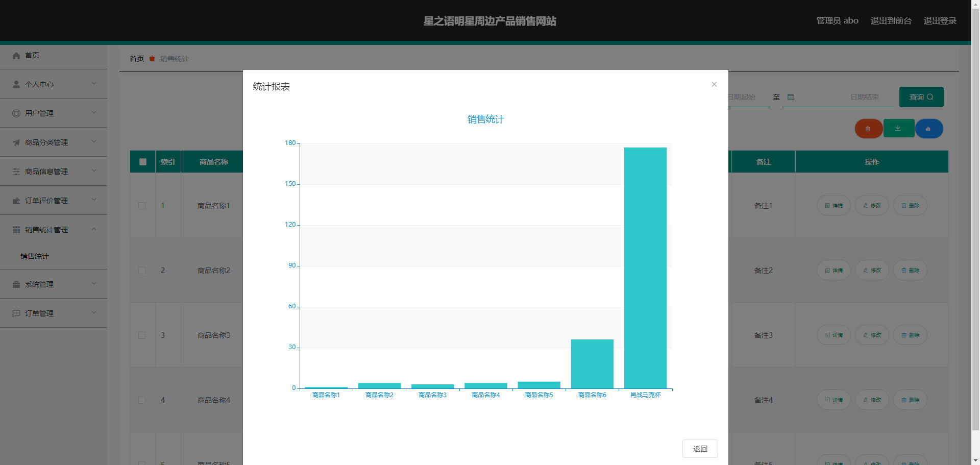Viewport: 980px width, 465px height.
Task: Expand the 订单管理 chevron
Action: coord(94,312)
